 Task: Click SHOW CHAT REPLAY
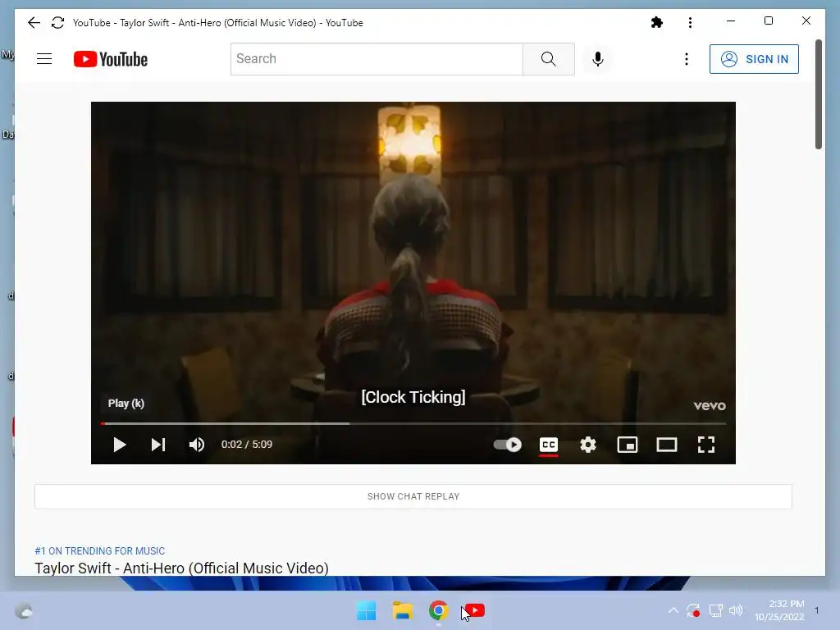coord(413,496)
